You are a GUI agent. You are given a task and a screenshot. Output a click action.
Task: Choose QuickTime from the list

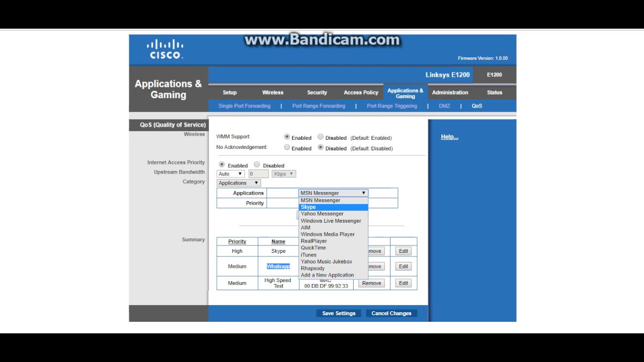pyautogui.click(x=334, y=248)
